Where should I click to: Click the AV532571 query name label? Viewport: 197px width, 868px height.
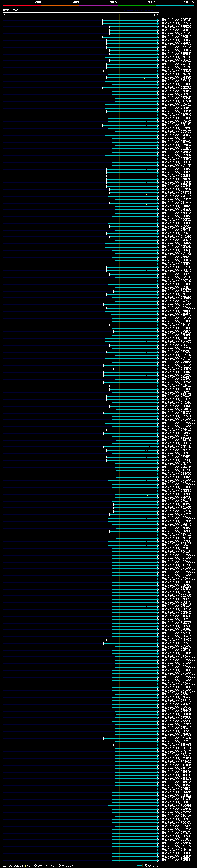(x=11, y=10)
